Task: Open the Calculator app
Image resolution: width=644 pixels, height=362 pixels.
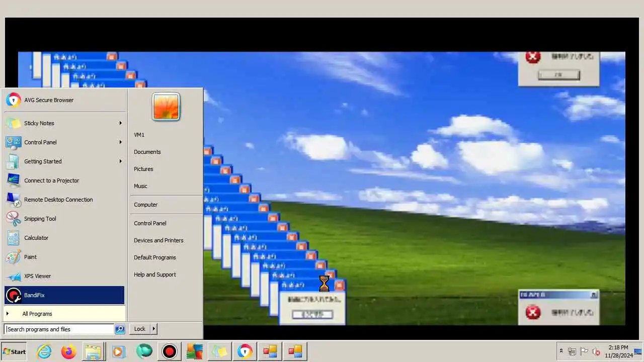Action: coord(64,238)
